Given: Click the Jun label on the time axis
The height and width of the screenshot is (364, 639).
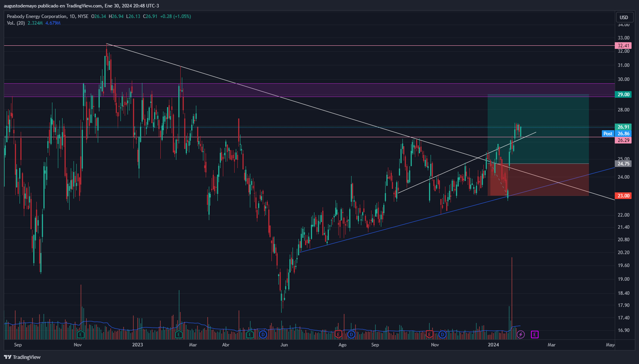Looking at the screenshot, I should click(x=284, y=345).
